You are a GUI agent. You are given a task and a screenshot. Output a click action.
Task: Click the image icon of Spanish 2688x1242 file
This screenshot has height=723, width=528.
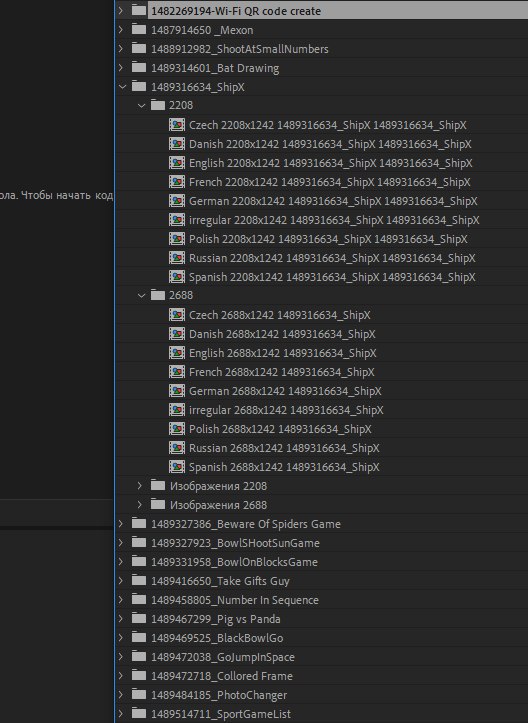coord(177,467)
